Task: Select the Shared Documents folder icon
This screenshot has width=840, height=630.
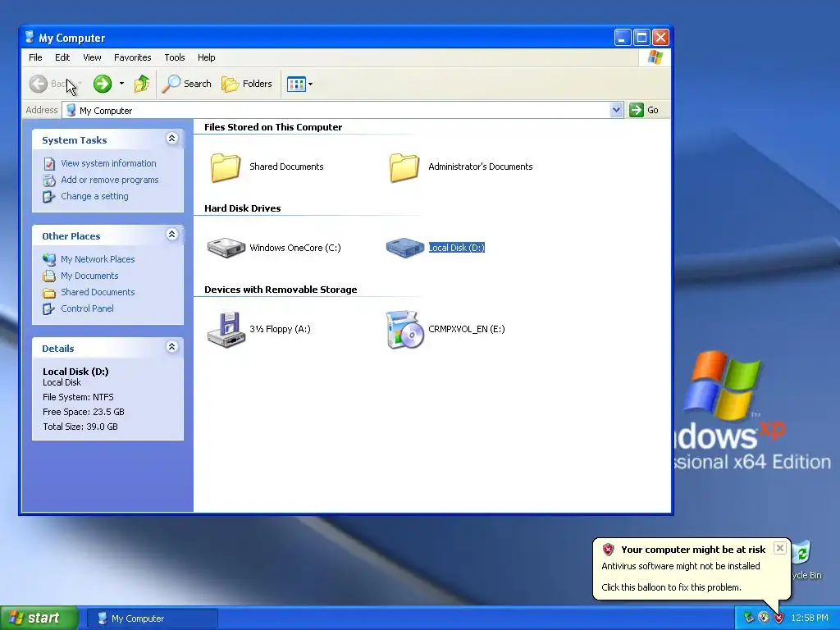Action: 226,167
